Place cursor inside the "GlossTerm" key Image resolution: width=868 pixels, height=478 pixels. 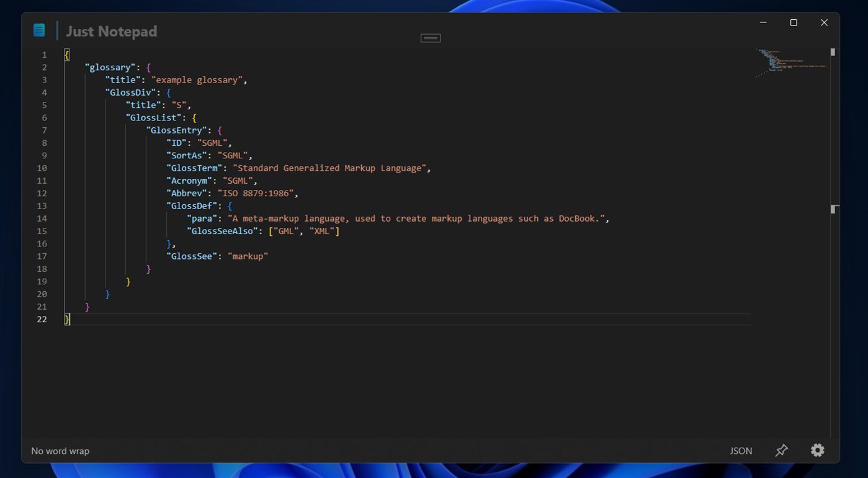[194, 168]
